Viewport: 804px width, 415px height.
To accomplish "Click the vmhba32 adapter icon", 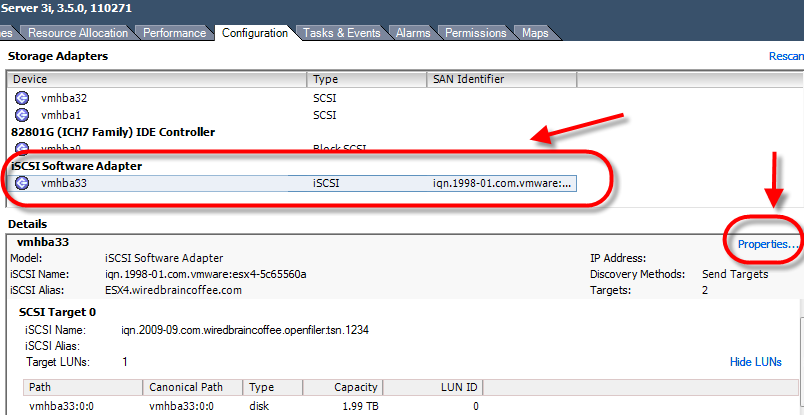I will pos(22,98).
